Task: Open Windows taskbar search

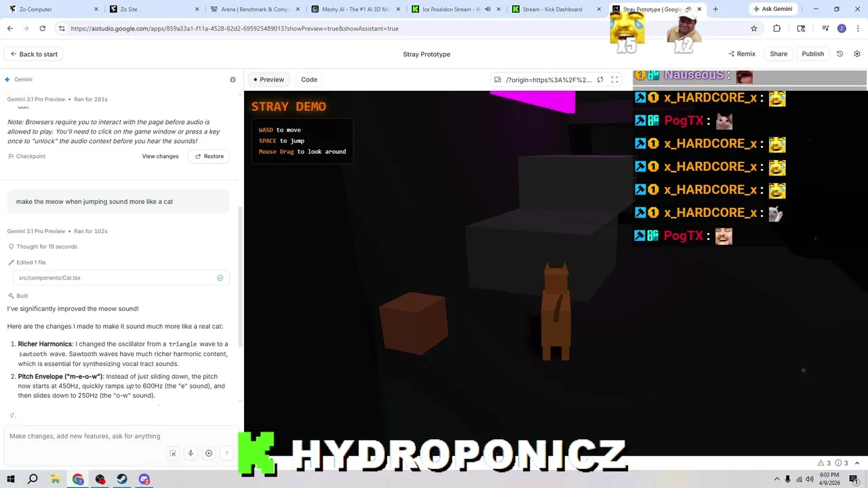Action: (x=33, y=479)
